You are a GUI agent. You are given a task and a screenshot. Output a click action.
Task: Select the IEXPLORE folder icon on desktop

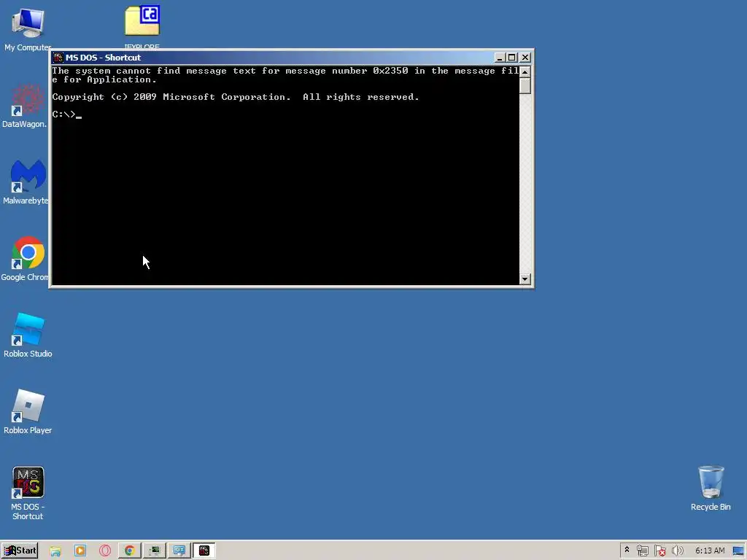[x=142, y=26]
